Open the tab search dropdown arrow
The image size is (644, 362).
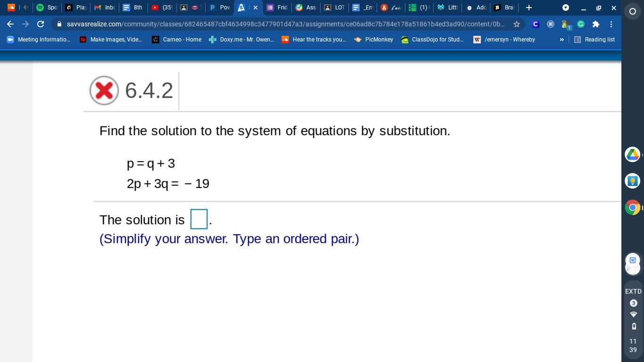(566, 8)
